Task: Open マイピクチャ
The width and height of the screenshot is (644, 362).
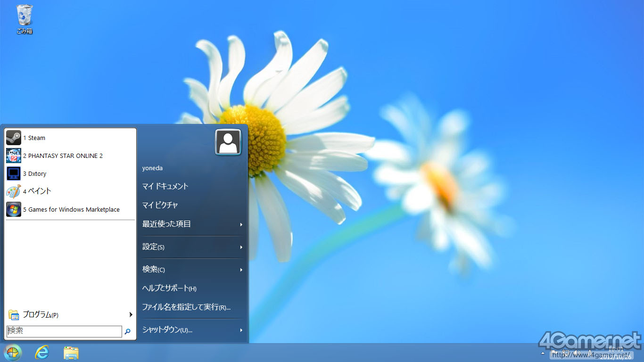Action: 192,205
